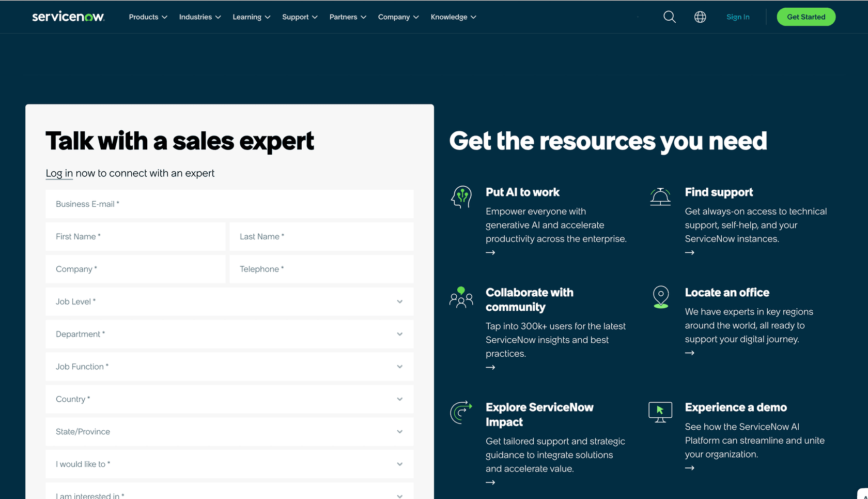Follow the arrow under Collaborate with community

[x=490, y=367]
